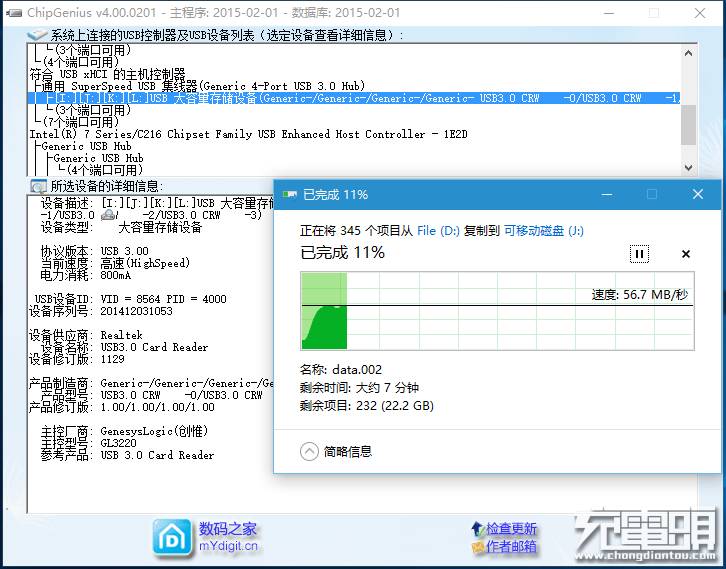Click the data.002 file name
The width and height of the screenshot is (726, 569).
pos(357,369)
